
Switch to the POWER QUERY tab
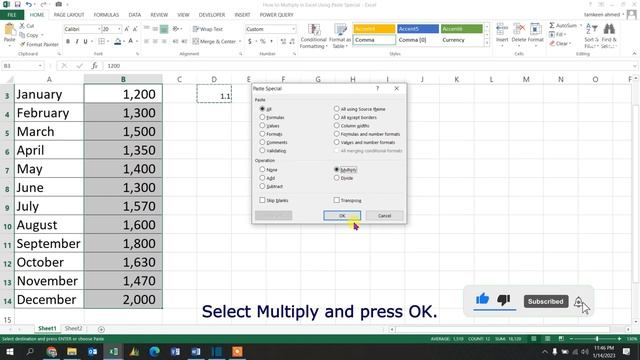point(276,15)
